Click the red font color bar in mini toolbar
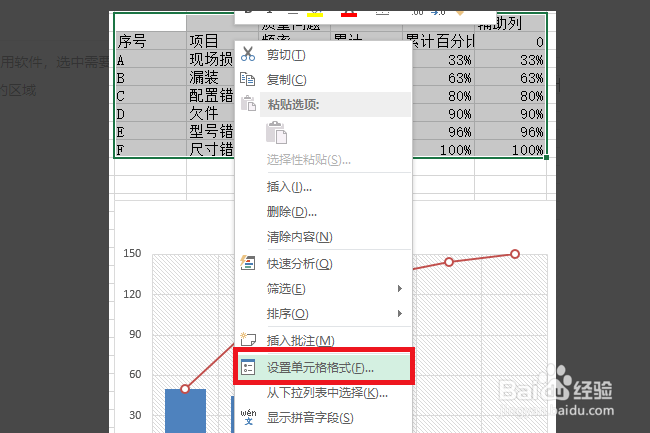This screenshot has width=650, height=433. tap(349, 15)
